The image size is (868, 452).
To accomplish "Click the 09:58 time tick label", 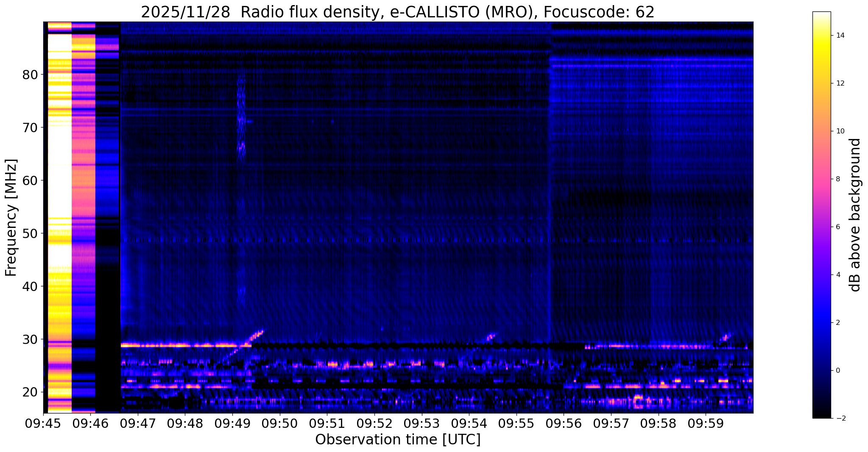I will 659,423.
